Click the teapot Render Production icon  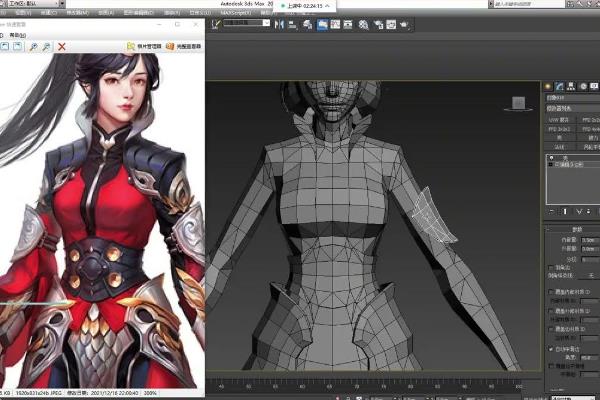point(404,25)
